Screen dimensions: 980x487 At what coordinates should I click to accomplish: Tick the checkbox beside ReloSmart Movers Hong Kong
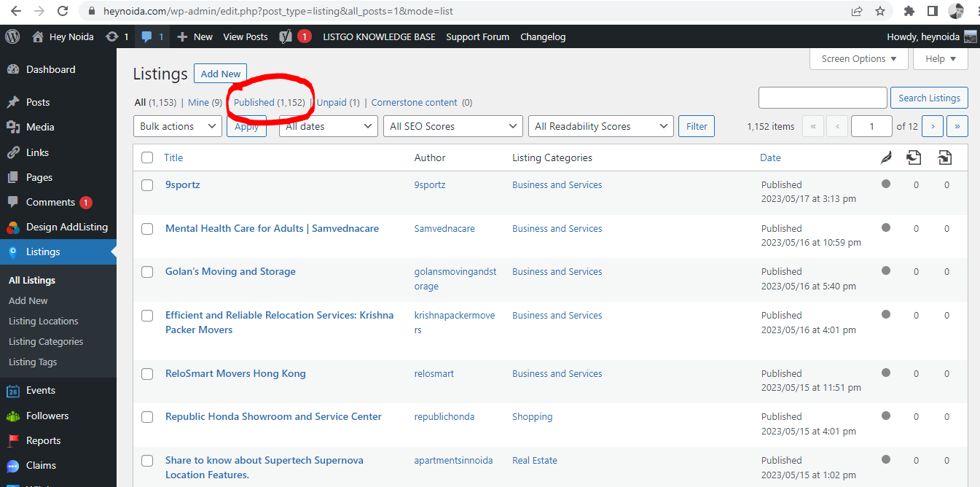[x=147, y=374]
